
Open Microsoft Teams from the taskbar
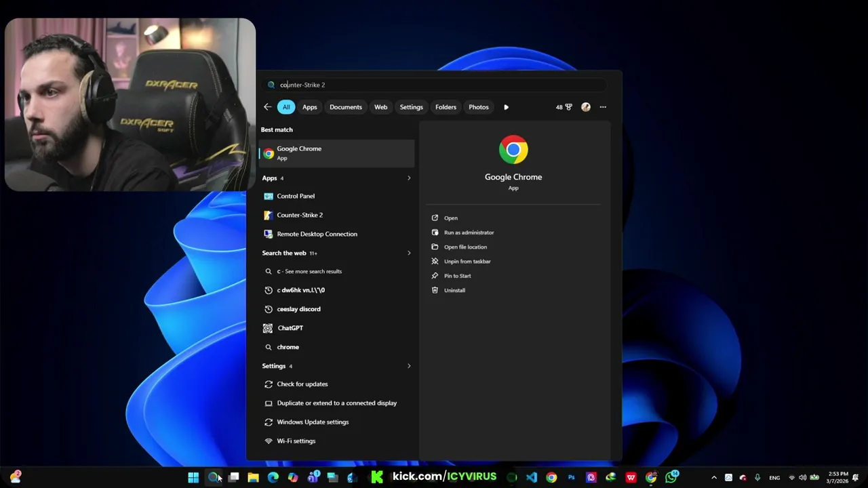click(x=313, y=477)
